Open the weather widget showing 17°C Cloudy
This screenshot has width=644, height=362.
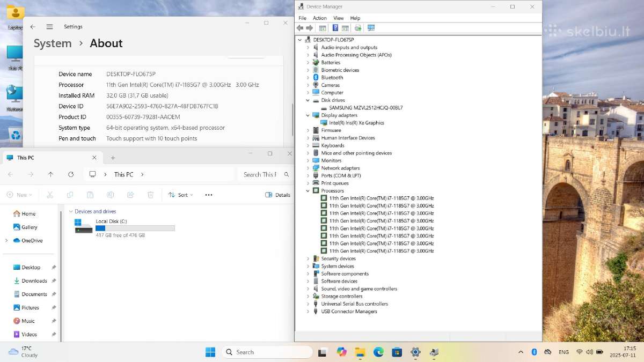(23, 352)
